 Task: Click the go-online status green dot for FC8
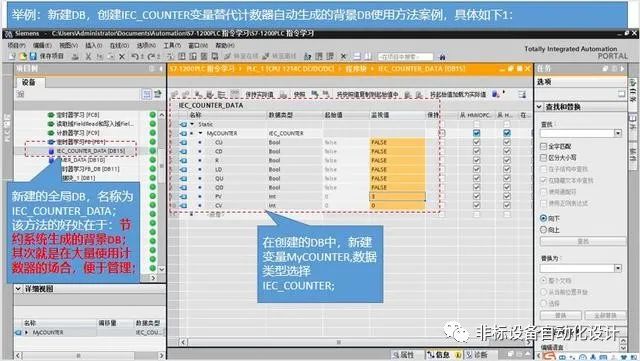pyautogui.click(x=153, y=115)
